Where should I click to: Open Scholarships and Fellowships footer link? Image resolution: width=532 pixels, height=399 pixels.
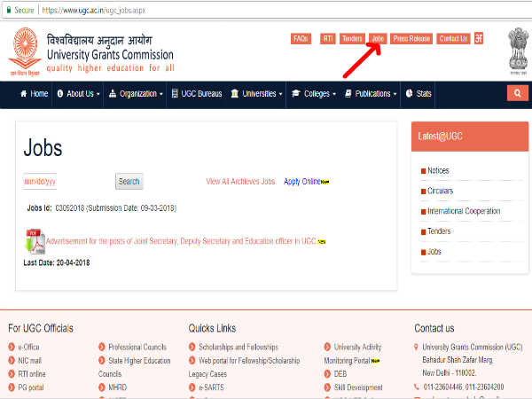click(x=239, y=347)
